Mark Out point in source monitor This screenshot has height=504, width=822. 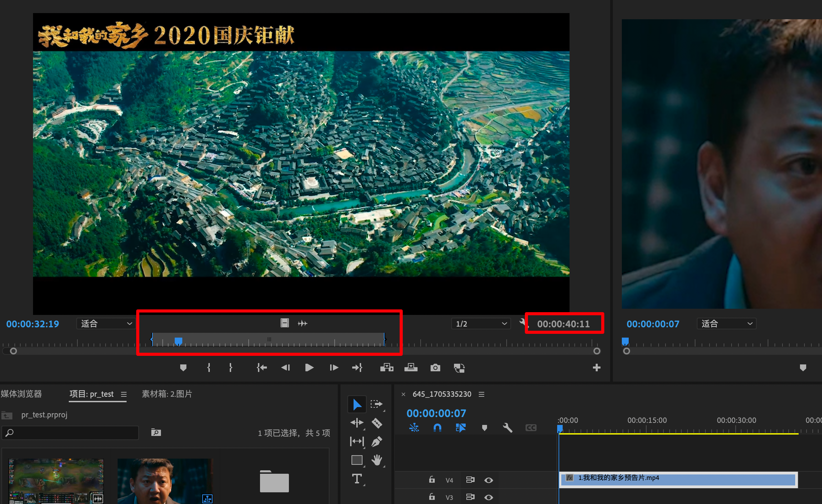(230, 368)
